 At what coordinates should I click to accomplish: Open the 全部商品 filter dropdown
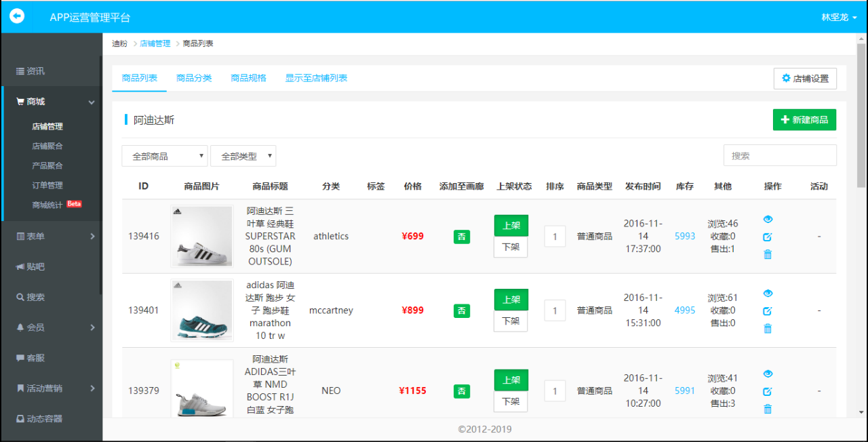tap(165, 156)
